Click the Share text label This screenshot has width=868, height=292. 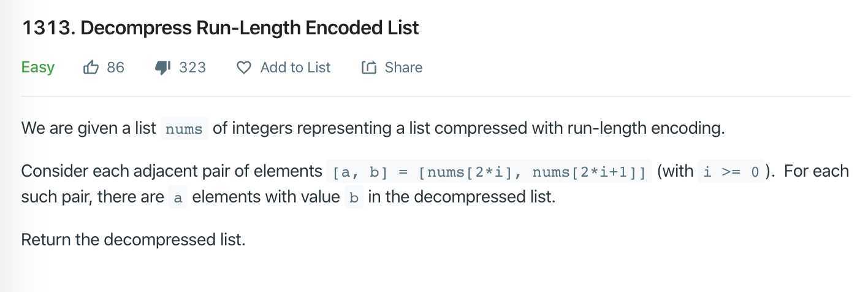(x=403, y=67)
